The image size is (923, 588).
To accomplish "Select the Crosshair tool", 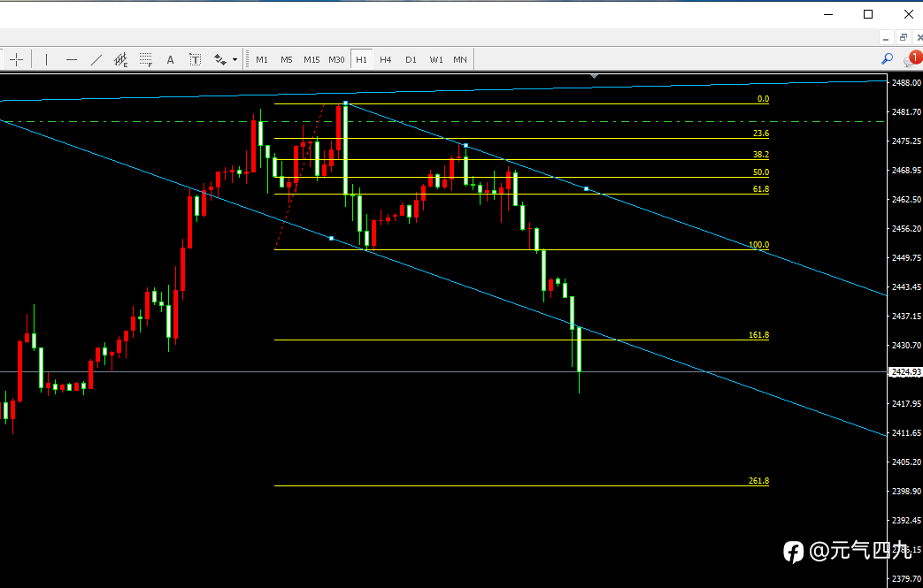I will (x=17, y=59).
